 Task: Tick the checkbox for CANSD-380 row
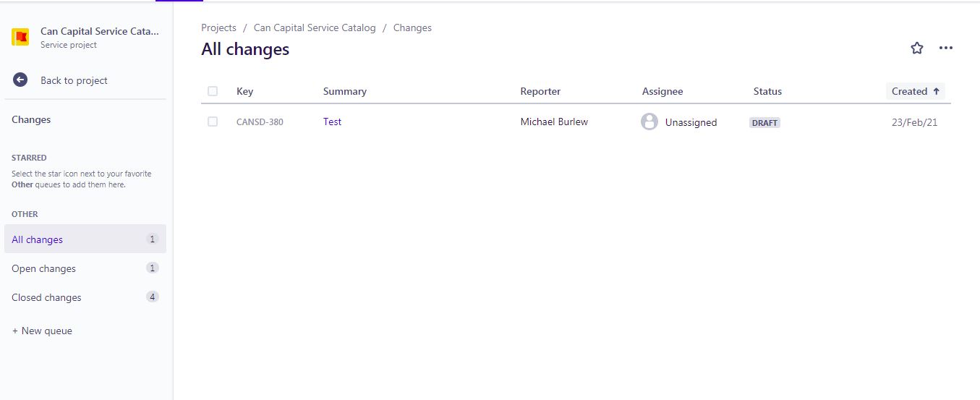(213, 122)
